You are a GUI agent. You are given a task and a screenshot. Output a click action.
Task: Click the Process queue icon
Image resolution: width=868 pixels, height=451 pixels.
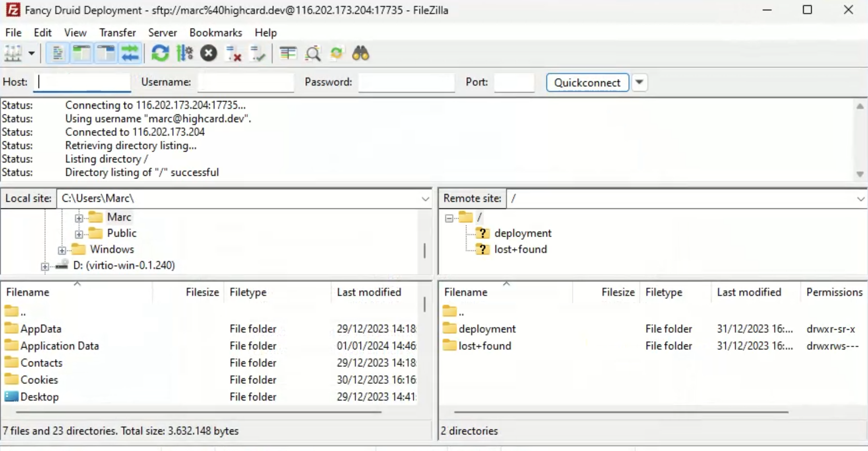[258, 53]
